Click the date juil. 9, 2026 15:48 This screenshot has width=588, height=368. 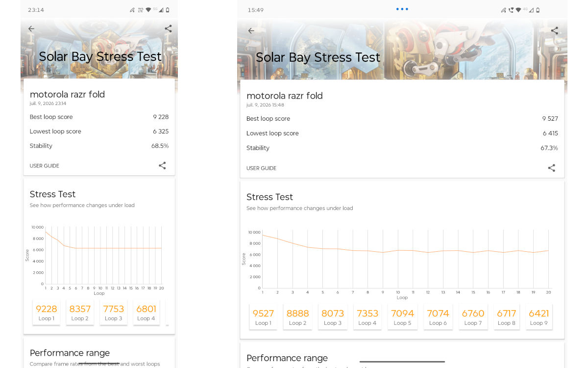(265, 105)
